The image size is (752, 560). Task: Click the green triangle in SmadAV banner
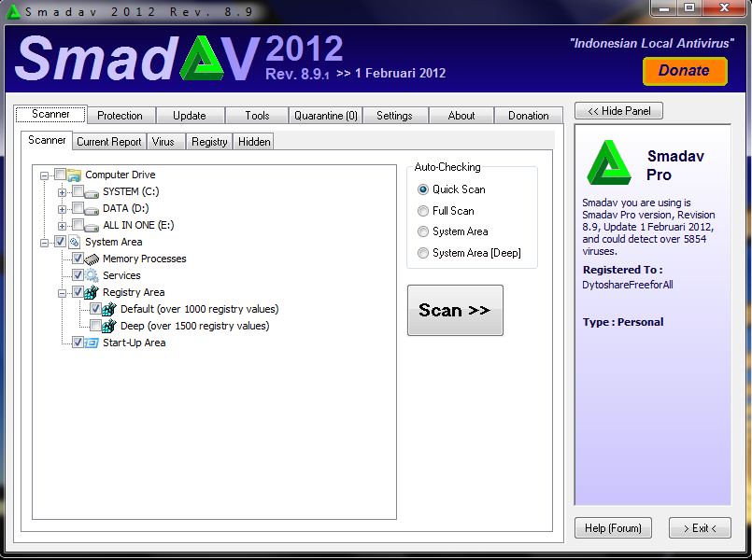[202, 58]
